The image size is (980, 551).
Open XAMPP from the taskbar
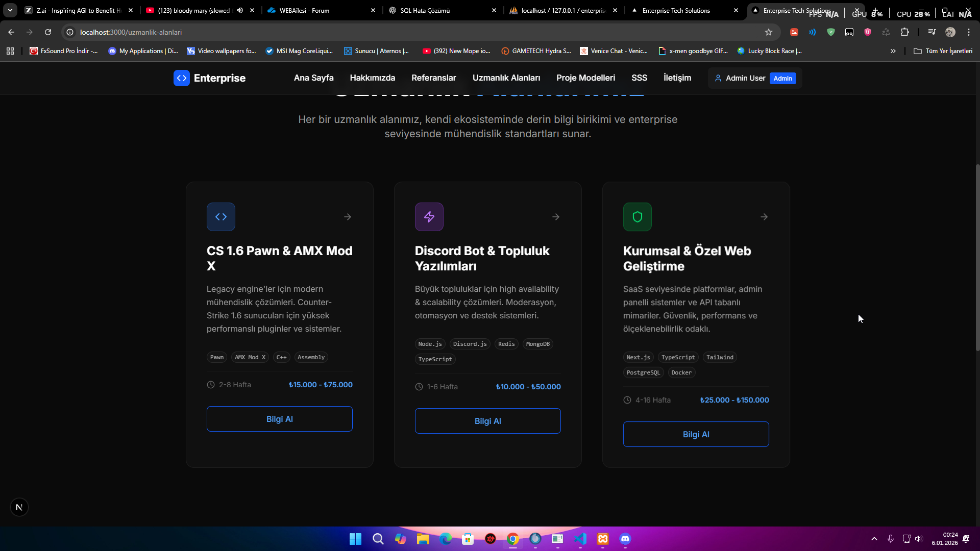click(x=603, y=539)
